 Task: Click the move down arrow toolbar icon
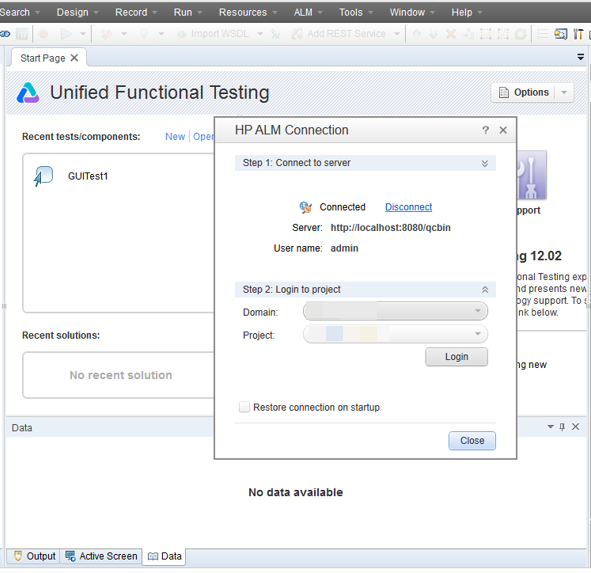pyautogui.click(x=433, y=34)
